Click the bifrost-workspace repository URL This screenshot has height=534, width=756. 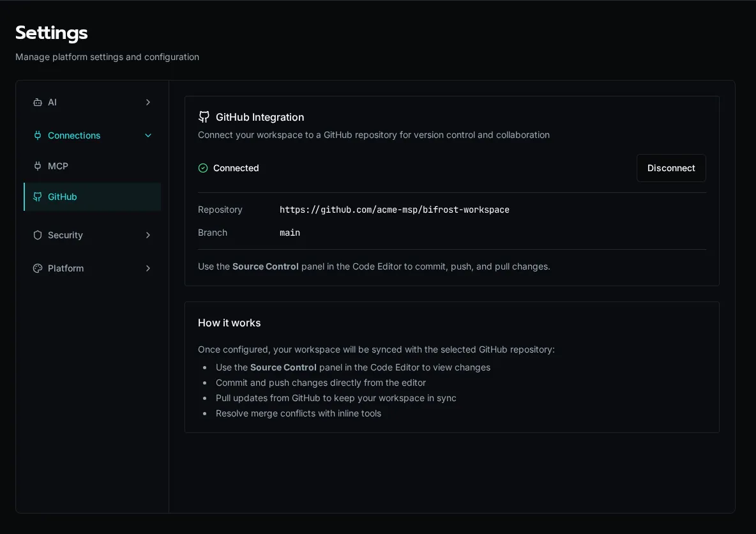pos(395,210)
